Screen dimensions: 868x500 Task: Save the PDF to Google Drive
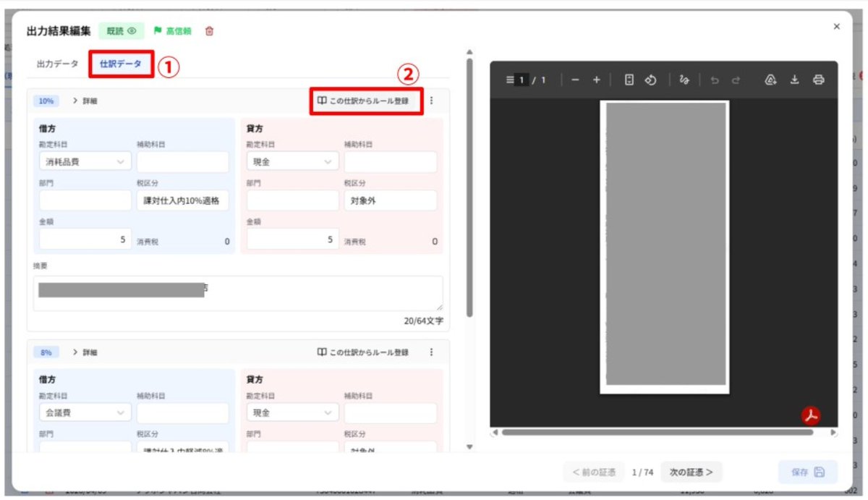click(x=771, y=80)
